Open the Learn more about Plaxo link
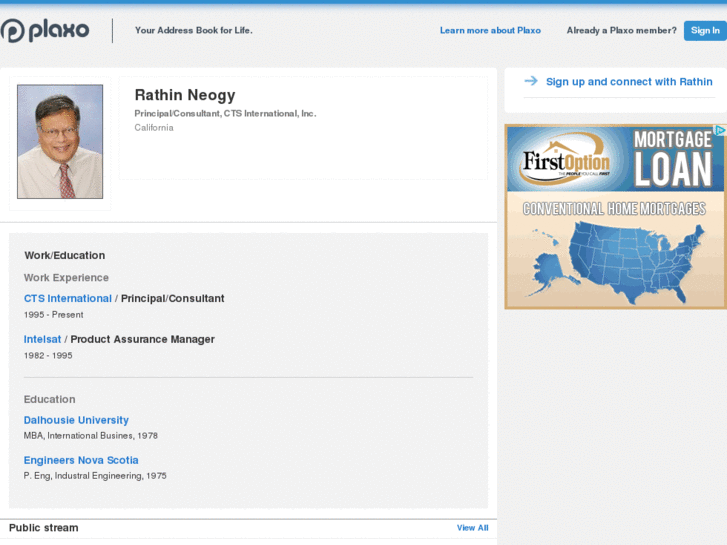727x545 pixels. point(490,30)
